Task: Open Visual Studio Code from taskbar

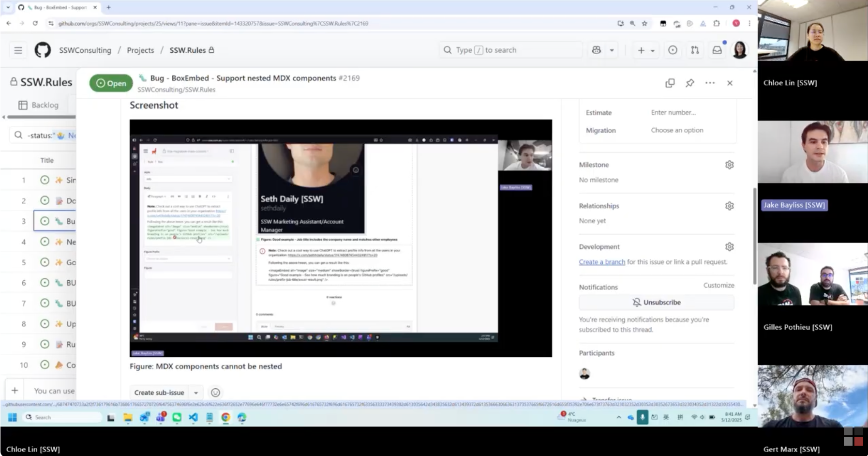Action: pyautogui.click(x=193, y=417)
